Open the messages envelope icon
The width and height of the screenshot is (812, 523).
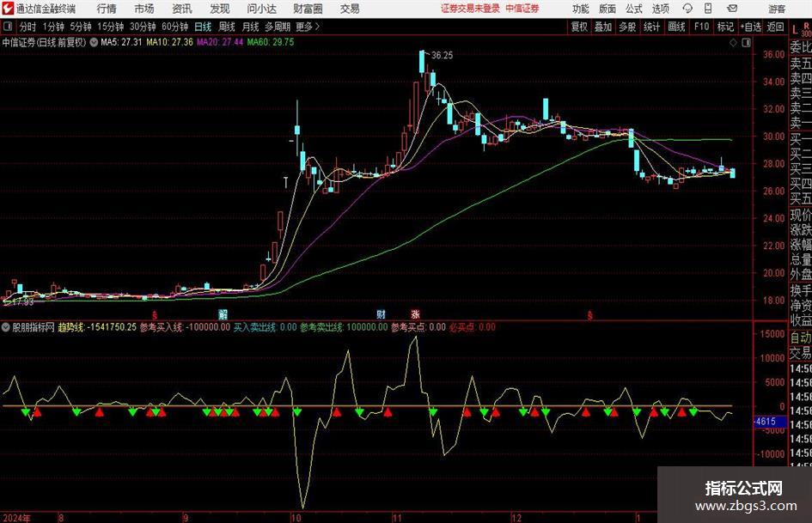pyautogui.click(x=732, y=9)
